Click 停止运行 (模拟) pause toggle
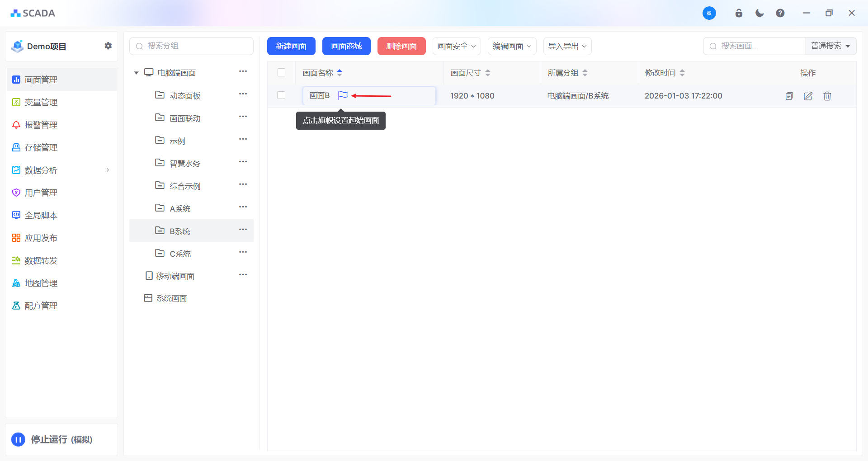Image resolution: width=868 pixels, height=461 pixels. coord(19,439)
